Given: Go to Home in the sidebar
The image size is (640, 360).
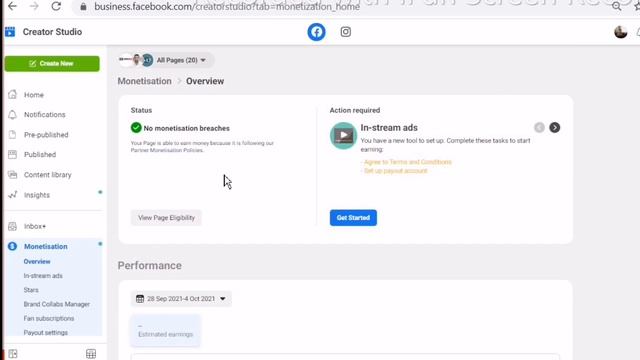Looking at the screenshot, I should coord(33,95).
